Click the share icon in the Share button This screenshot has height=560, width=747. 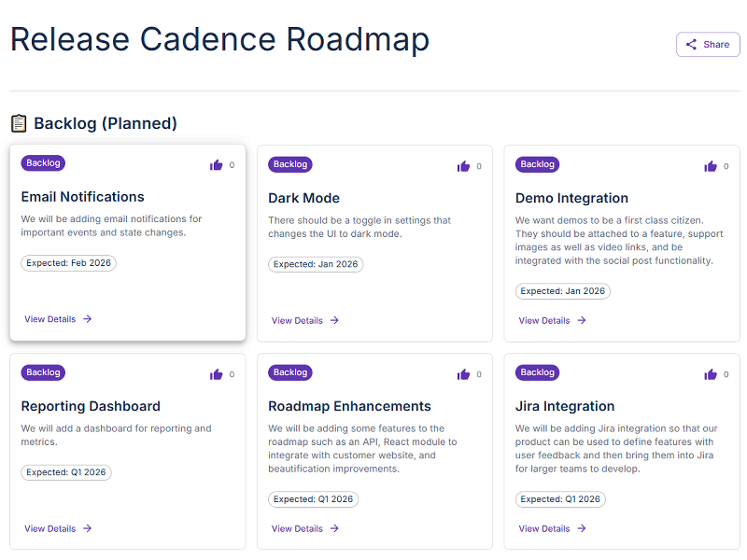coord(692,44)
